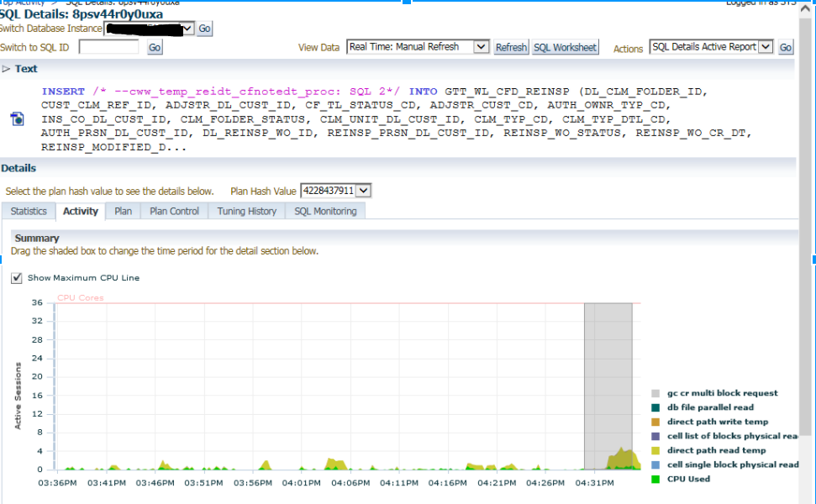Open the Plan tab
This screenshot has height=504, width=816.
(123, 211)
